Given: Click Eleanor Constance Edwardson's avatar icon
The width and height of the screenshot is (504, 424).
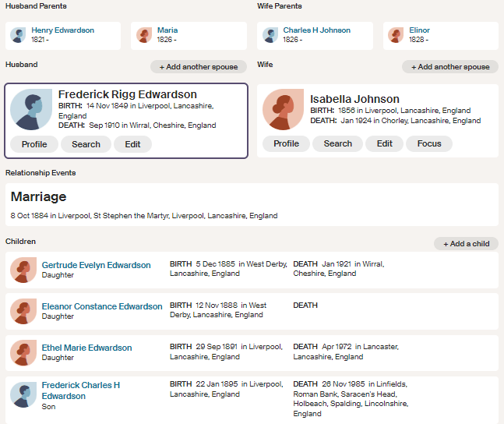Looking at the screenshot, I should [x=23, y=311].
